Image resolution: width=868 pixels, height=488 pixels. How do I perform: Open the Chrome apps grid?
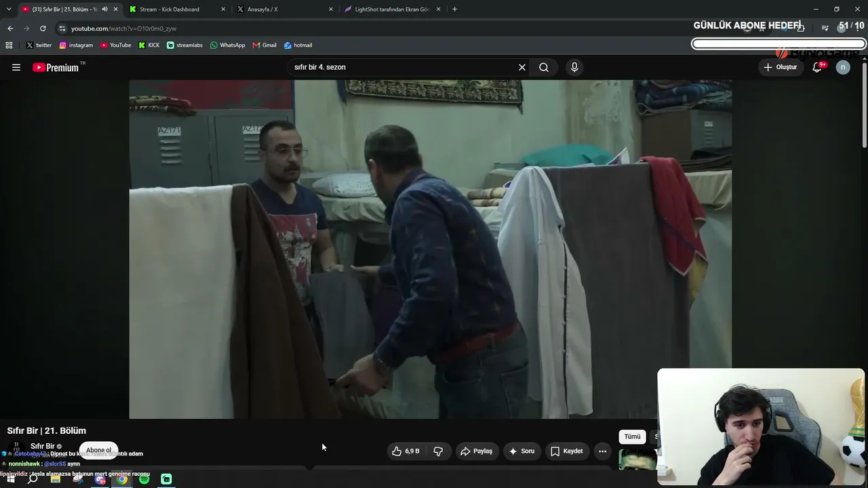click(9, 45)
